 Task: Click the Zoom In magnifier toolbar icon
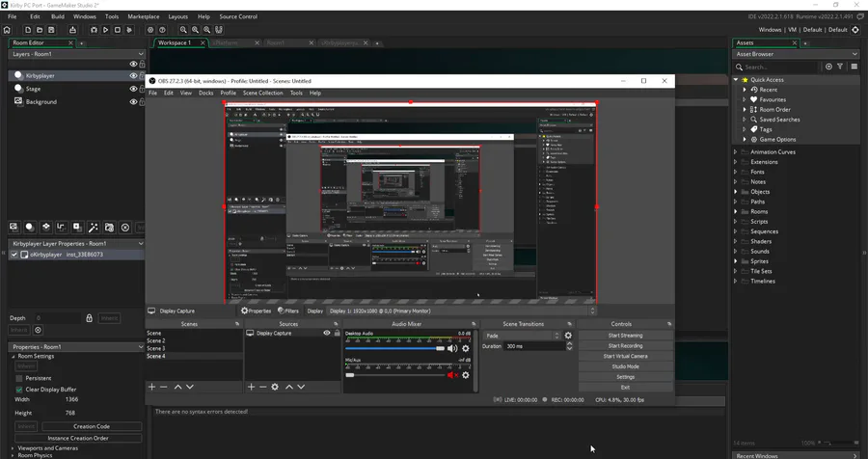tap(195, 30)
